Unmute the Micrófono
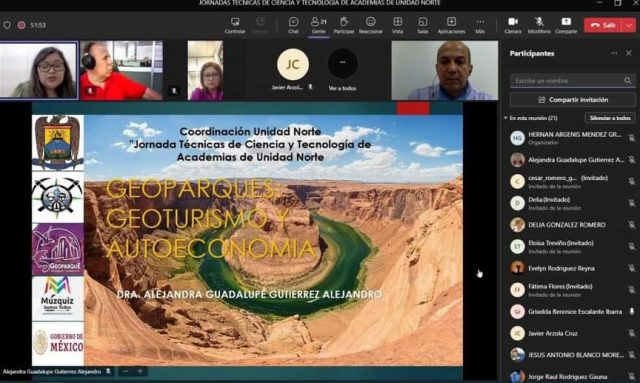 (539, 25)
